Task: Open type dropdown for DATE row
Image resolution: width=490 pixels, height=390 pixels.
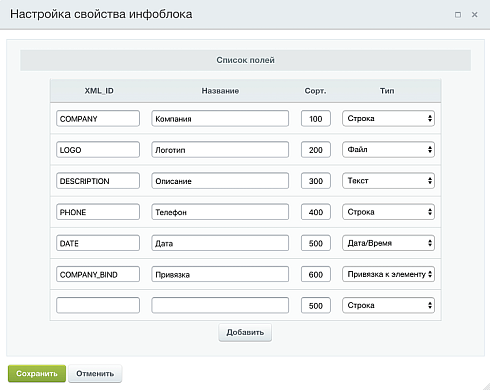Action: [x=388, y=243]
